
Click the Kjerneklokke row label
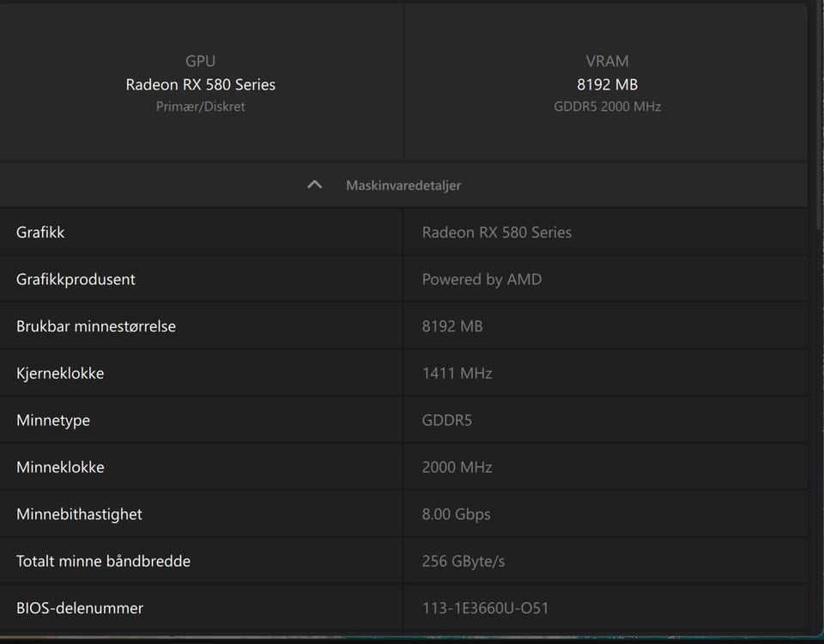[60, 374]
